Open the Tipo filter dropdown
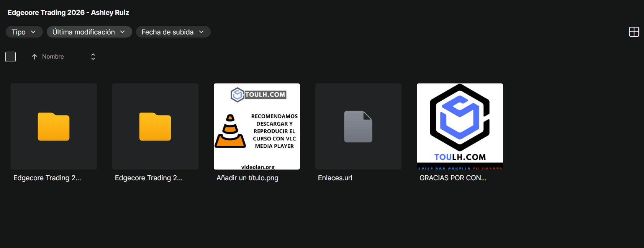 [x=24, y=32]
